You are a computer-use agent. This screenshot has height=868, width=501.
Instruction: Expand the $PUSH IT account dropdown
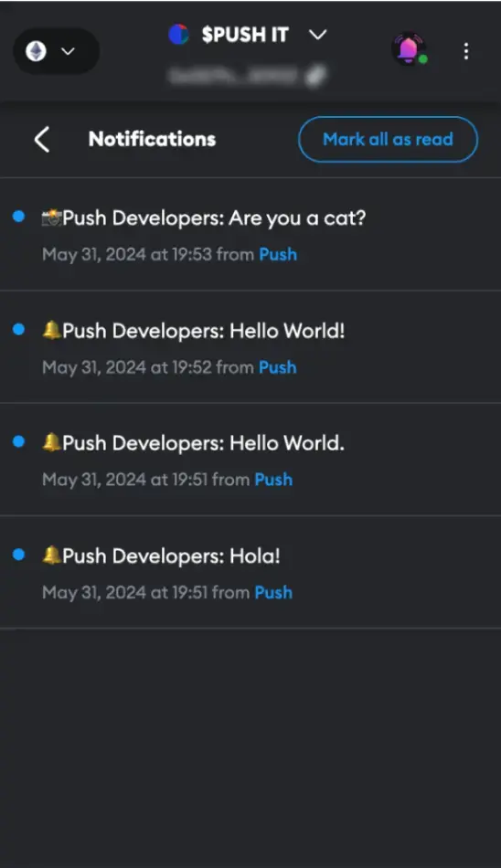[x=317, y=35]
